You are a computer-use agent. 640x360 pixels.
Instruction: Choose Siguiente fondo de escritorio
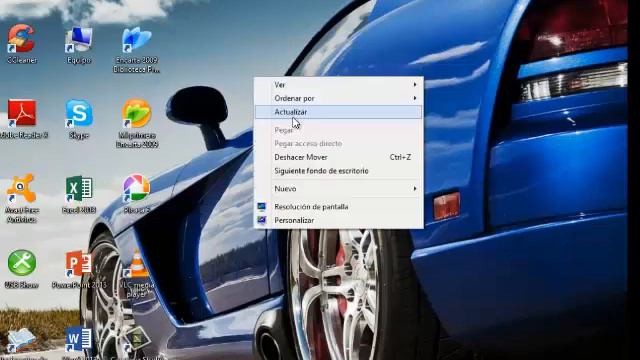point(338,171)
